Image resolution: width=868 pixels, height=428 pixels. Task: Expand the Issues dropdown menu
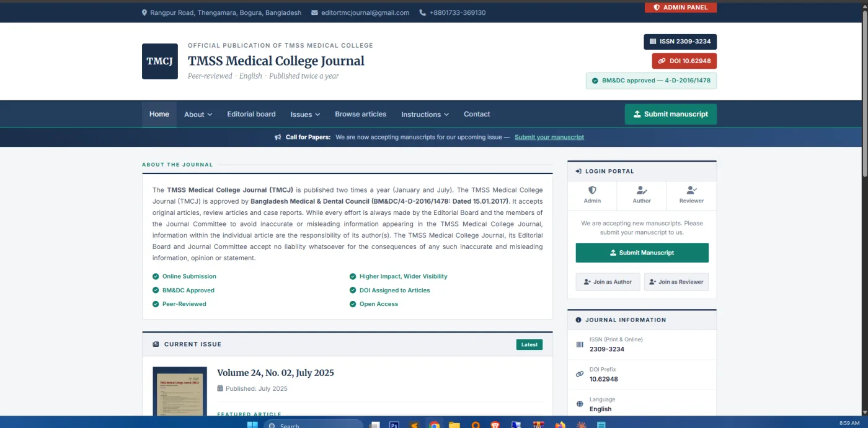[x=305, y=115]
